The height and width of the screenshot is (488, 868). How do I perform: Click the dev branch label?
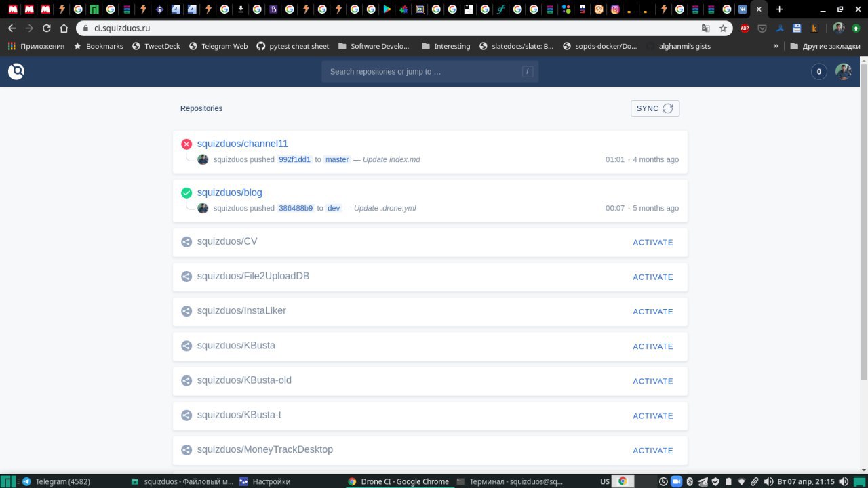pos(334,208)
